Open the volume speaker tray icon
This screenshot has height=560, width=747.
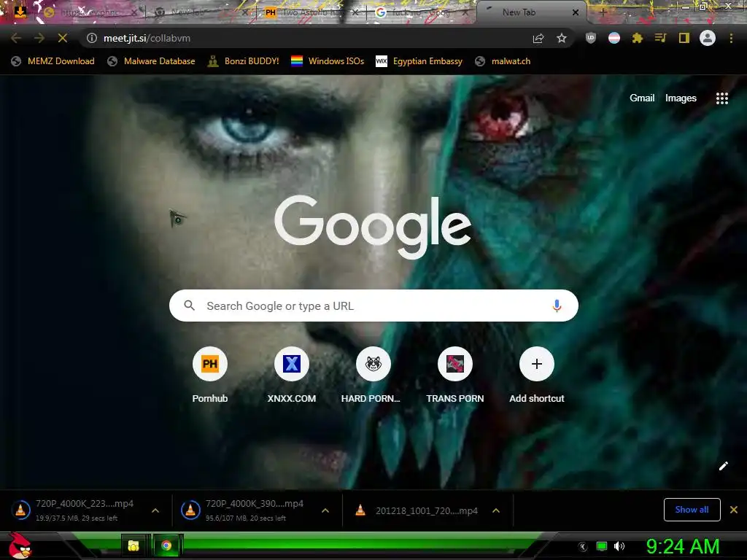pyautogui.click(x=619, y=546)
